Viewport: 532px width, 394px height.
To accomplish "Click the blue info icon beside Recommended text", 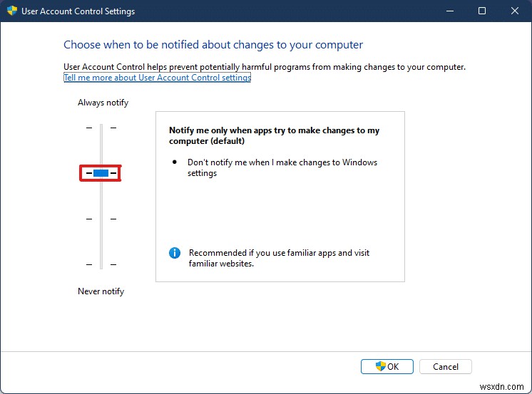I will coord(175,253).
